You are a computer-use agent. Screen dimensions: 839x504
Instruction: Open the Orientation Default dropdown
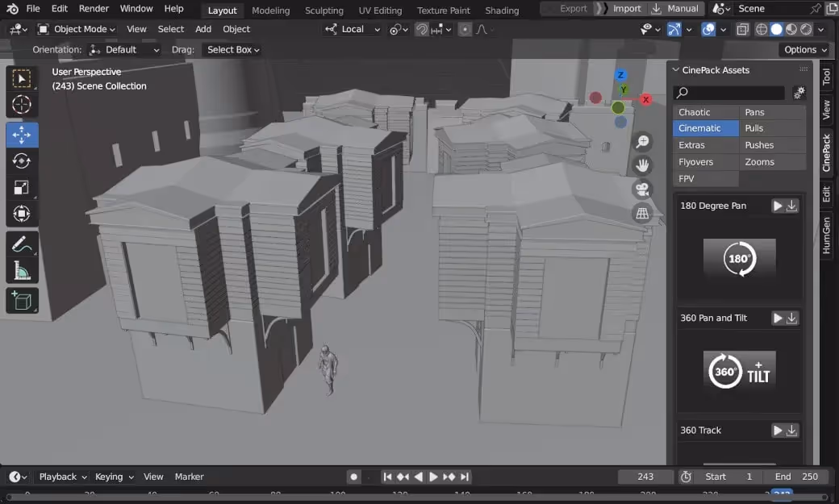point(124,50)
